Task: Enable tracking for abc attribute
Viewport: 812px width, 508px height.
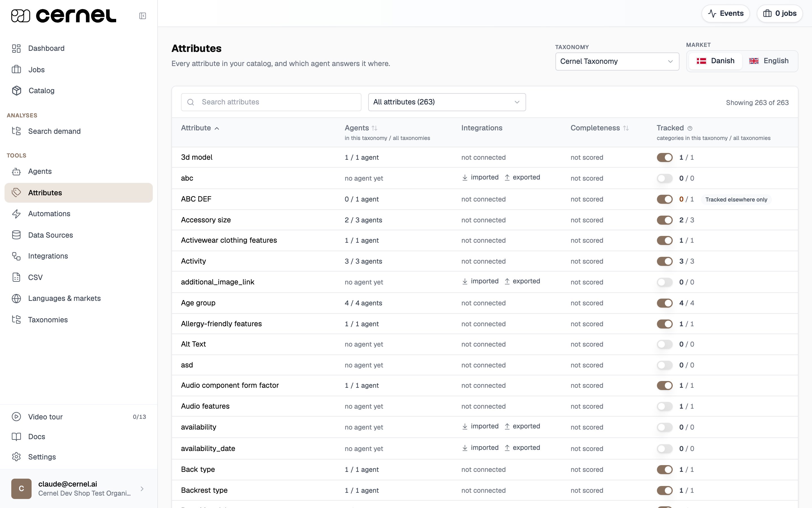Action: click(664, 178)
